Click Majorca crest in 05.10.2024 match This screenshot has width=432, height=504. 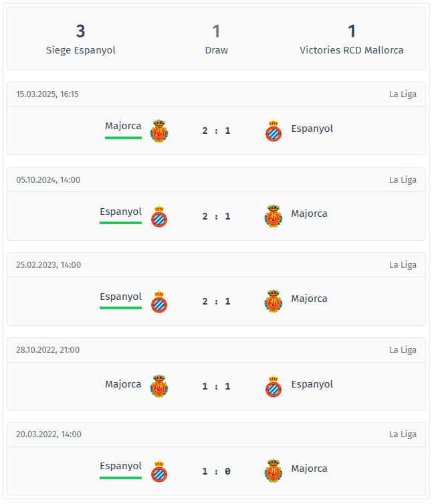pos(274,216)
